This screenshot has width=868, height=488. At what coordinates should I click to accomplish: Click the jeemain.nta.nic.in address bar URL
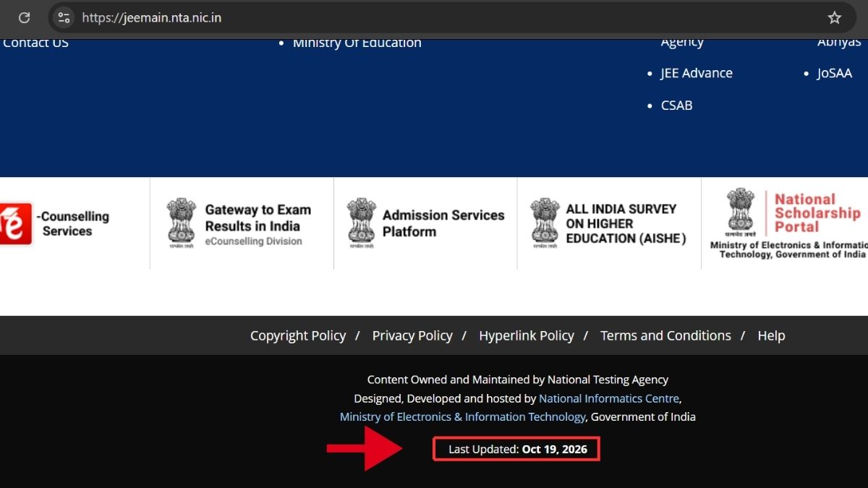click(x=152, y=18)
